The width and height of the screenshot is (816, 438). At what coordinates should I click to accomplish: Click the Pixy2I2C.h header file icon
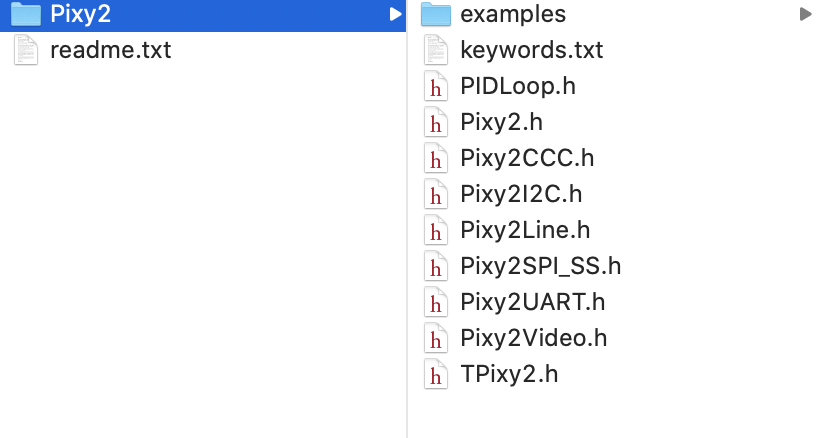435,194
